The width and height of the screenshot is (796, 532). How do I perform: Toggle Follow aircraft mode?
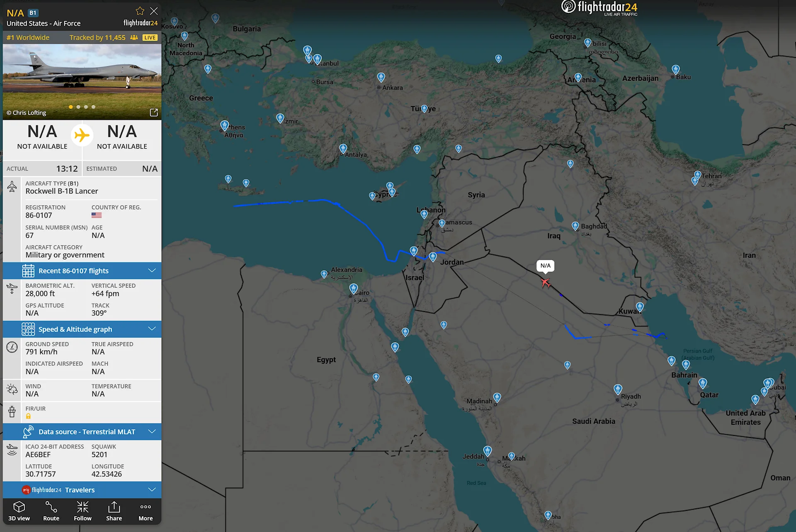pos(83,511)
